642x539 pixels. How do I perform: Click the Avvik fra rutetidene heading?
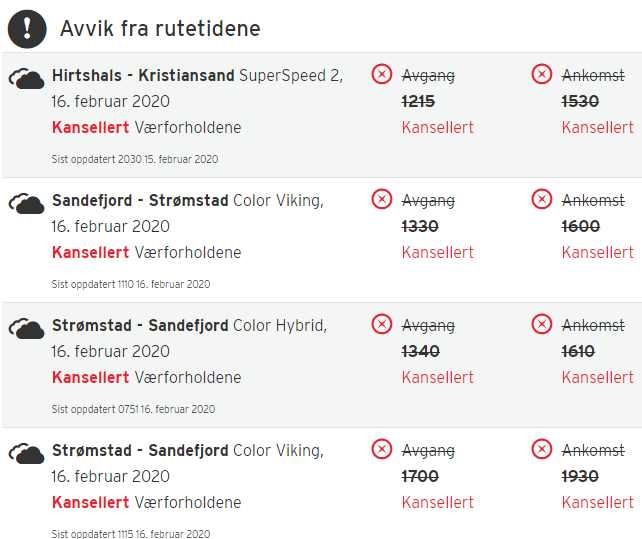pyautogui.click(x=160, y=28)
